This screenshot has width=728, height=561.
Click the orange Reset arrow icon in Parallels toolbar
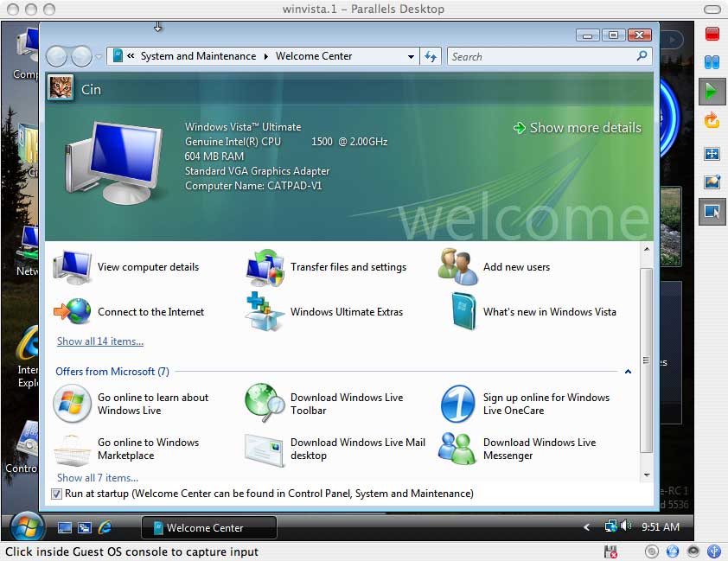(712, 121)
